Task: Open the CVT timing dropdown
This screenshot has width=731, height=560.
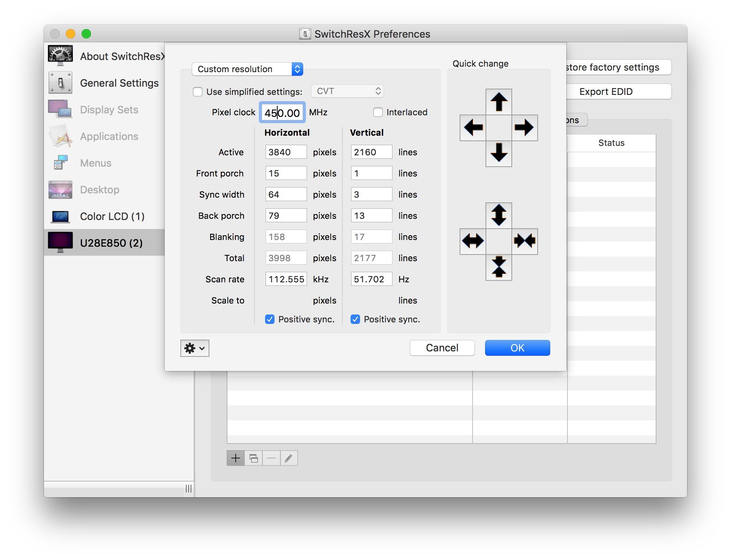Action: 347,91
